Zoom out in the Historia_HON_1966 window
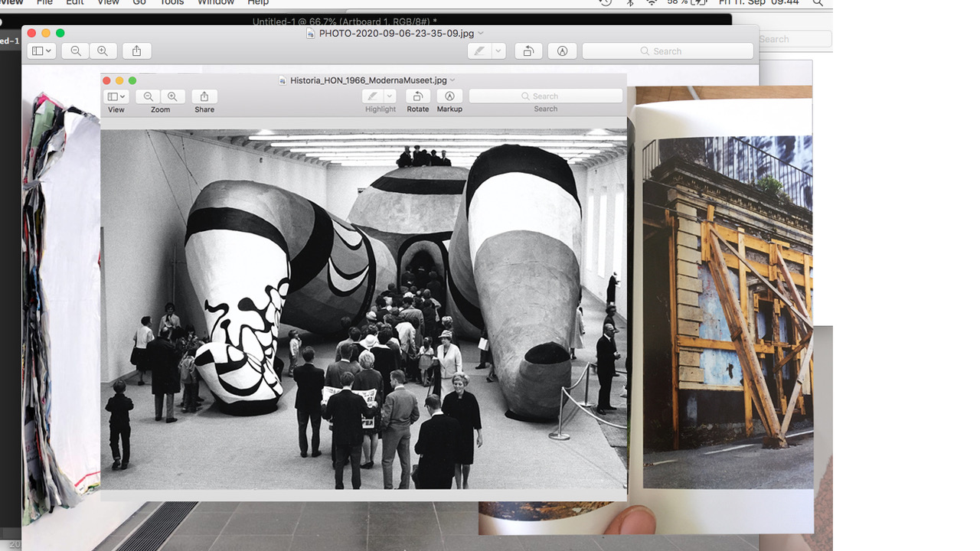Viewport: 980px width, 551px height. click(148, 96)
